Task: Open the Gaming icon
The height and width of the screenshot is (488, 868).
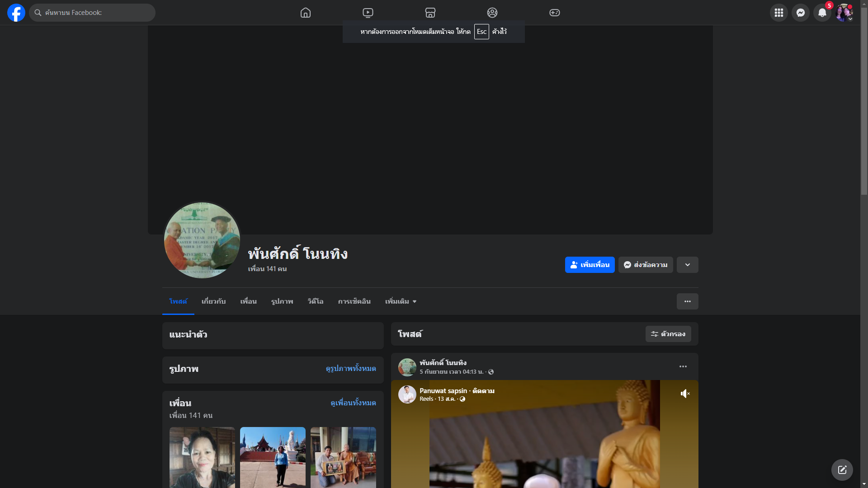Action: coord(555,13)
